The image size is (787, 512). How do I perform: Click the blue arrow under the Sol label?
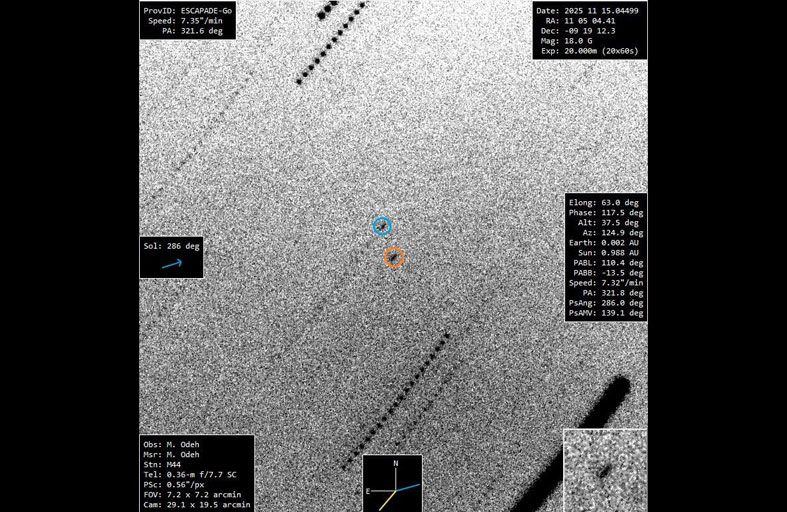[x=172, y=264]
